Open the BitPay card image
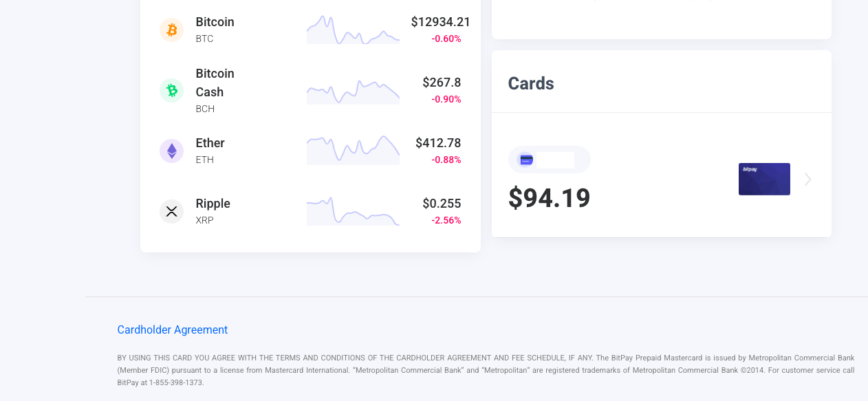This screenshot has width=868, height=401. pos(764,178)
